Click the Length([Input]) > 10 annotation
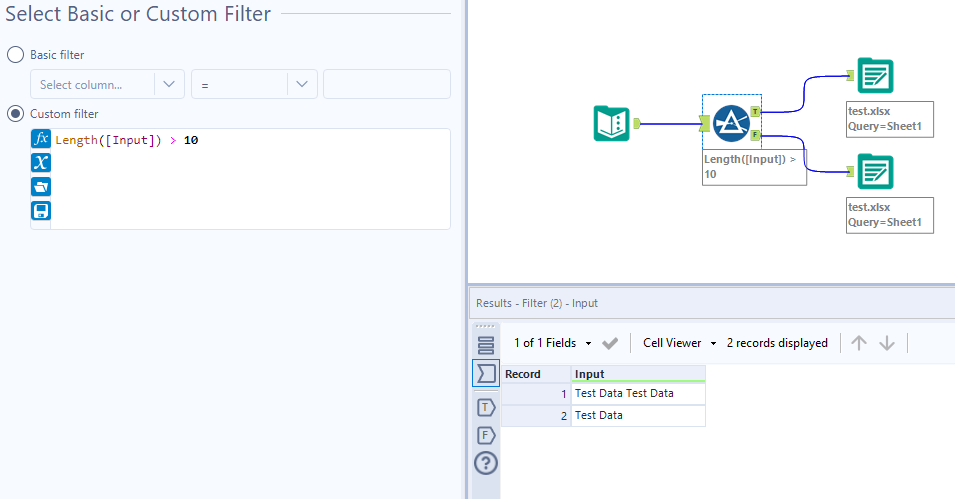Screen dimensions: 955x499 tap(754, 167)
